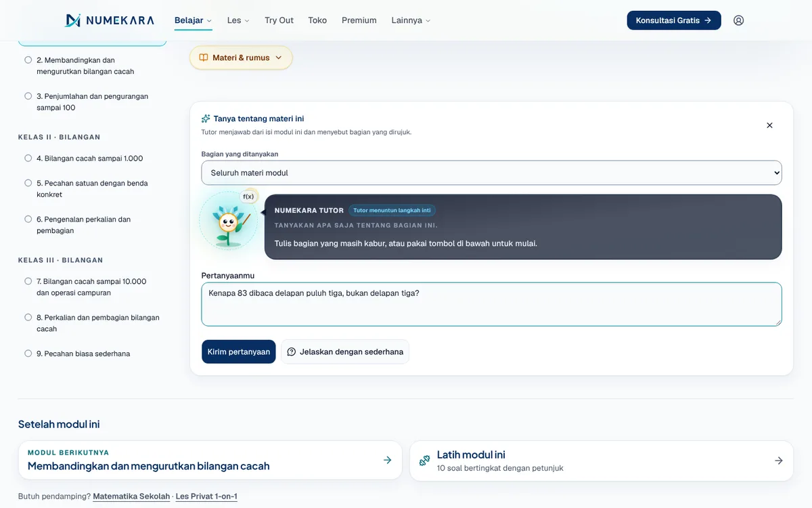
Task: Open the user account profile icon
Action: 739,20
